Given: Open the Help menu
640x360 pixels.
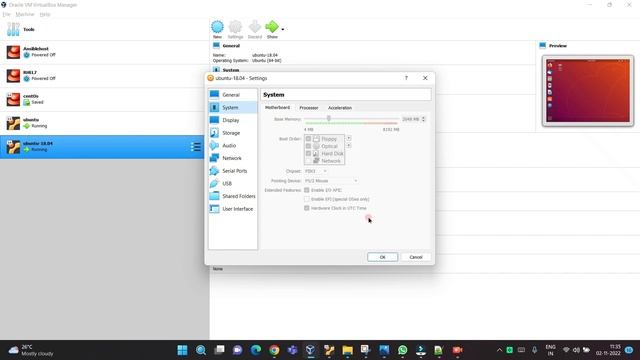Looking at the screenshot, I should click(45, 14).
